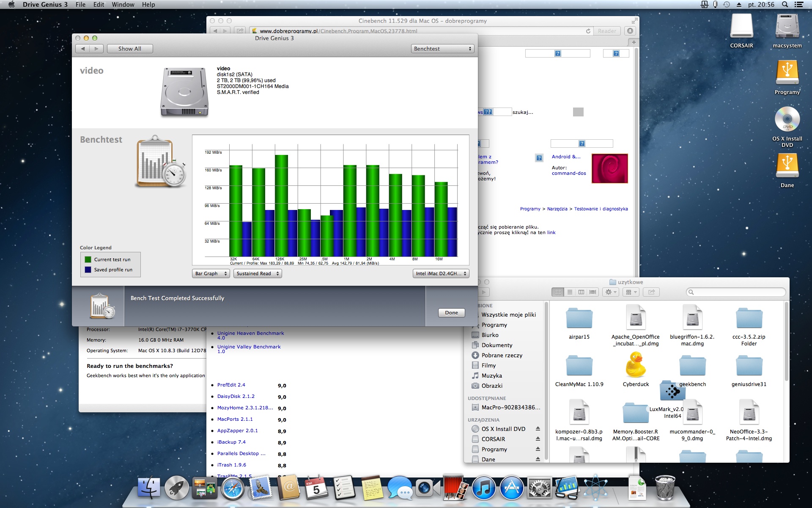This screenshot has height=508, width=812.
Task: Open Benchtest dropdown in Drive Genius toolbar
Action: (x=442, y=49)
